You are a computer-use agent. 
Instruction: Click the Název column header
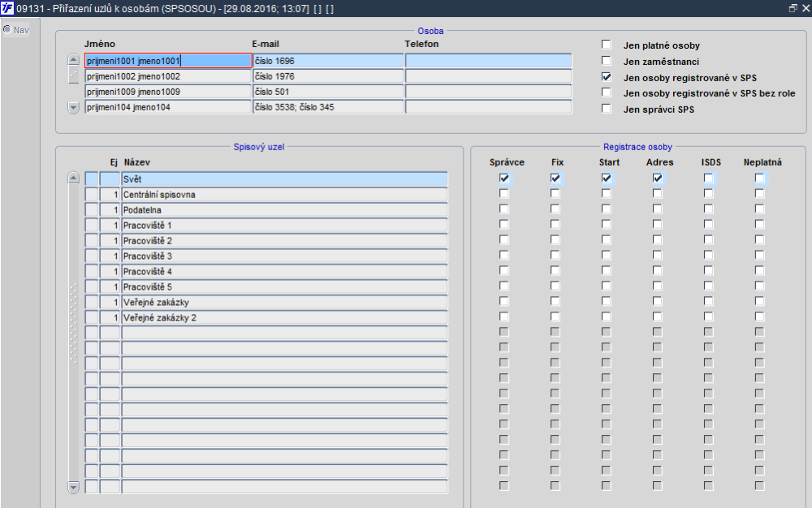click(136, 162)
